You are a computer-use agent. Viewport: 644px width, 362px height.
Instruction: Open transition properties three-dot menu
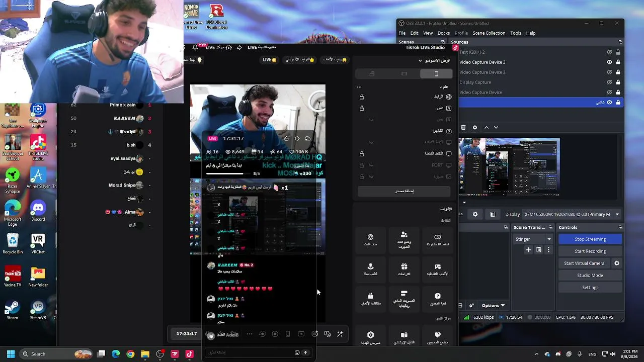tap(548, 250)
